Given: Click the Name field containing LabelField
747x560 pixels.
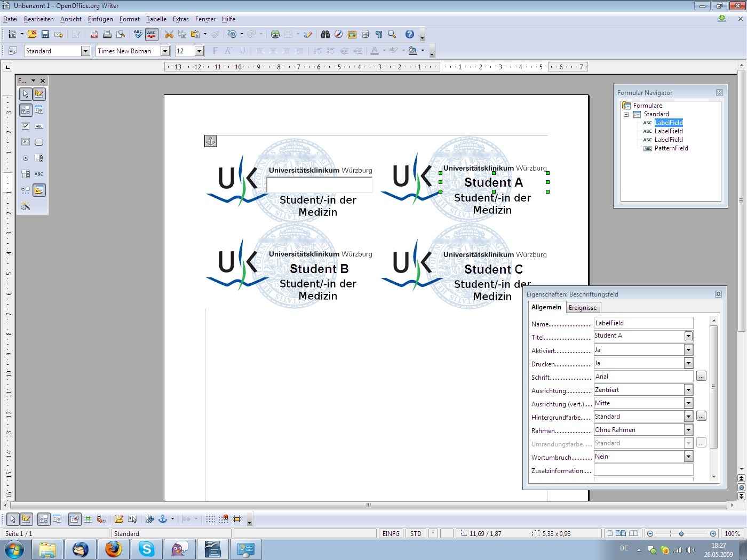Looking at the screenshot, I should coord(643,323).
